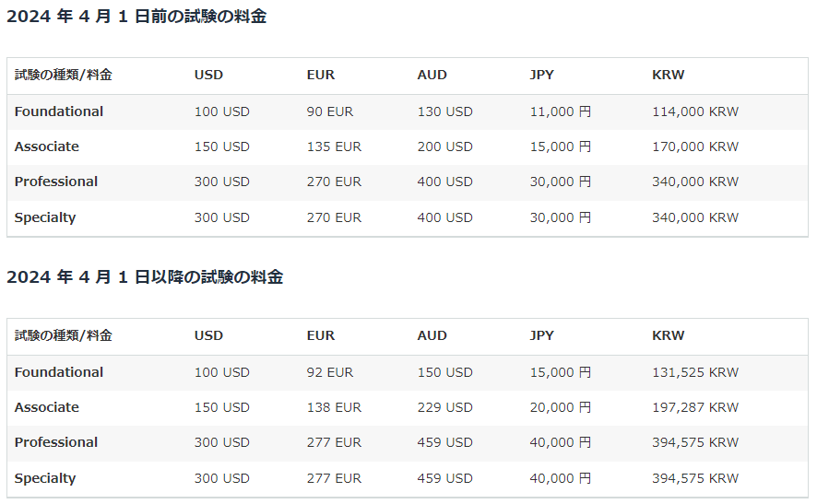
Task: Select the Specialty row label in second table
Action: coord(45,478)
